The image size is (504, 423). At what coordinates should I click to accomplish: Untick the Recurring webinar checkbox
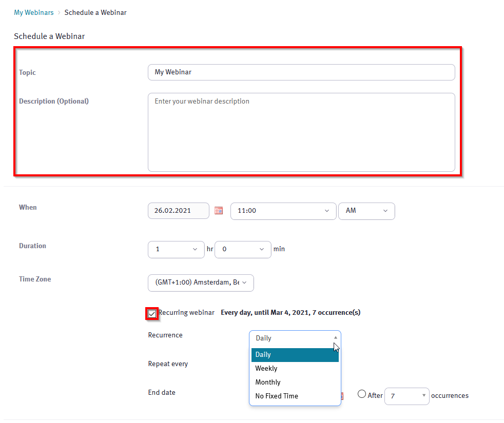point(152,313)
